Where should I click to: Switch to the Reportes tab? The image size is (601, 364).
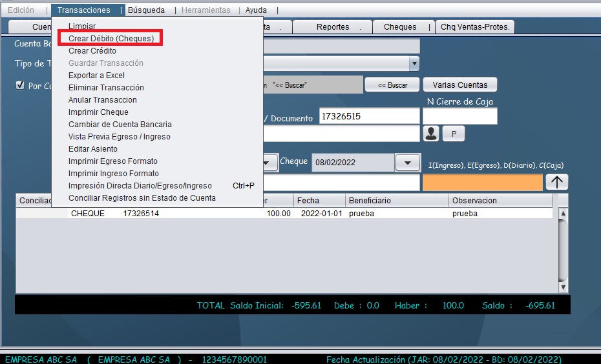click(333, 27)
